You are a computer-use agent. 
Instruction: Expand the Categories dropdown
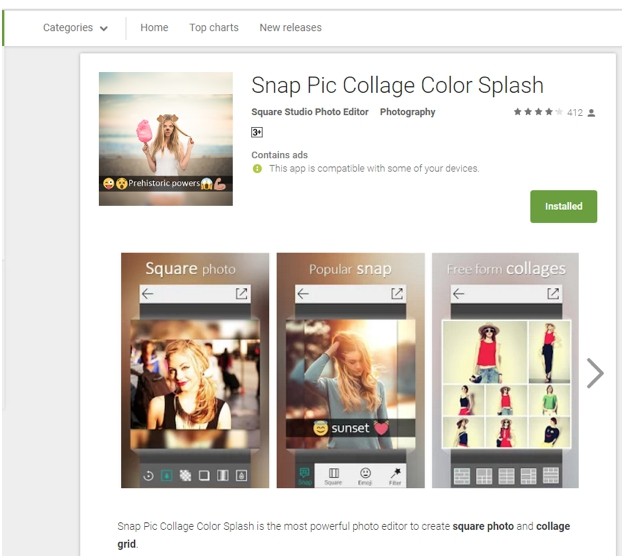tap(75, 28)
